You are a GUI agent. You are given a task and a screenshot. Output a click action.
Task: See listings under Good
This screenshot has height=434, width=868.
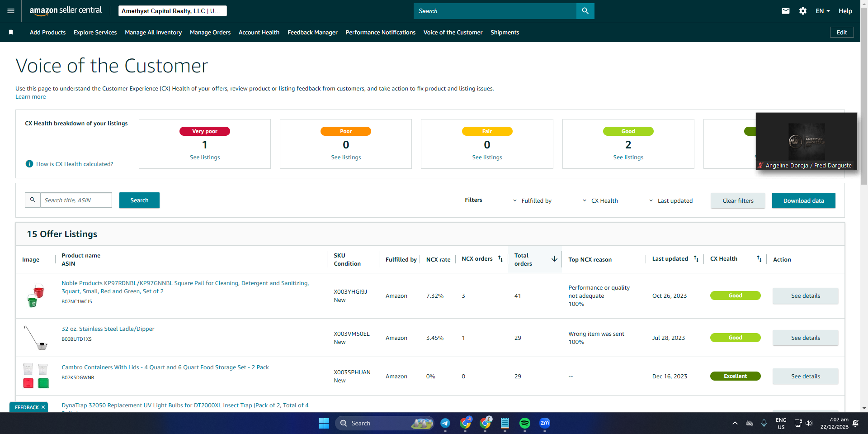(628, 157)
